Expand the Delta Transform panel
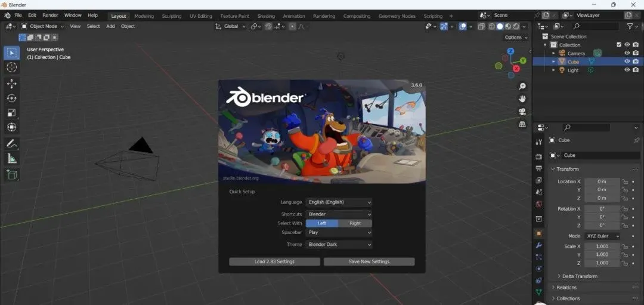The width and height of the screenshot is (644, 305). pyautogui.click(x=580, y=276)
